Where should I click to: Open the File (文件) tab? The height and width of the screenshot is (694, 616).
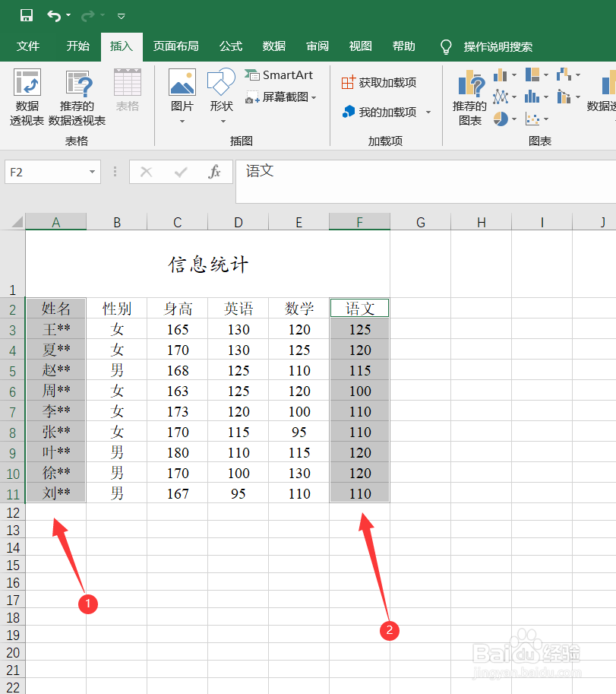28,46
